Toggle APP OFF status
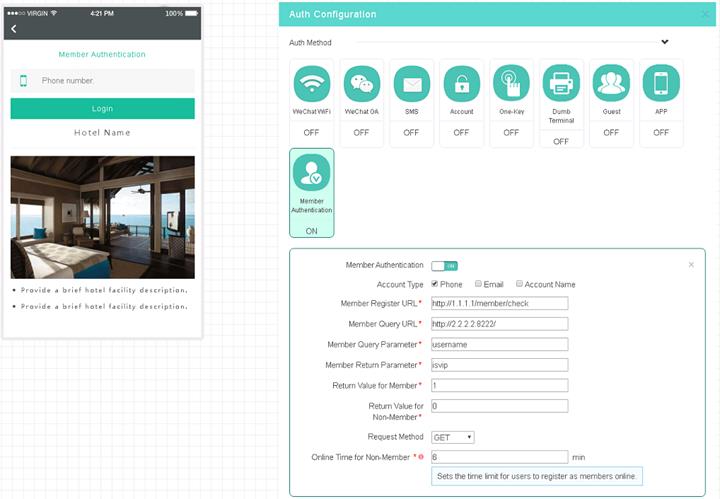 pos(661,133)
